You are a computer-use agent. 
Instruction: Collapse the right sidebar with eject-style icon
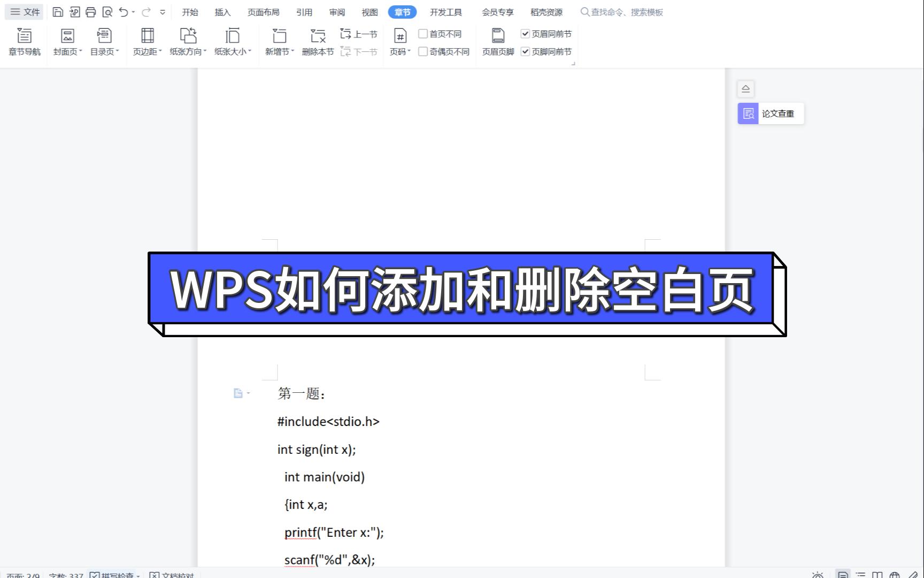(745, 89)
